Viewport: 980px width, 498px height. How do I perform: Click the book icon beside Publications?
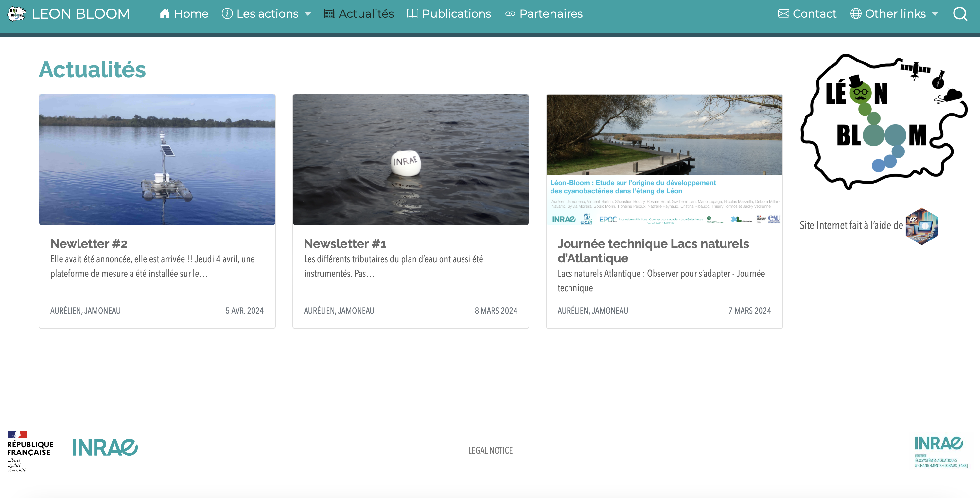pos(412,14)
